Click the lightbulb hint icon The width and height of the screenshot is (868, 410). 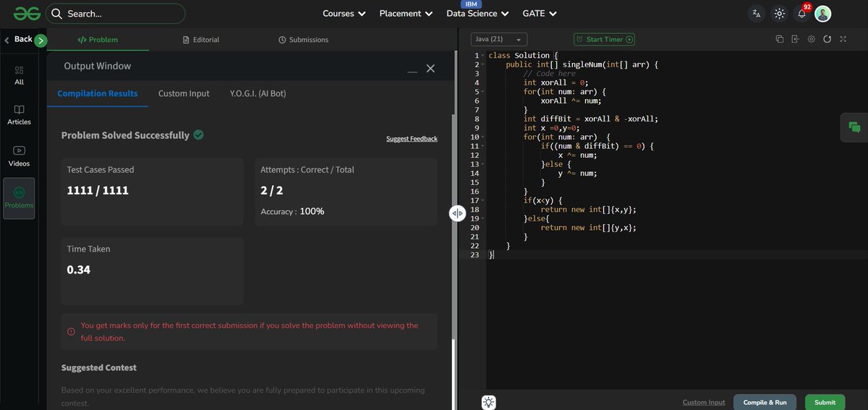(489, 402)
